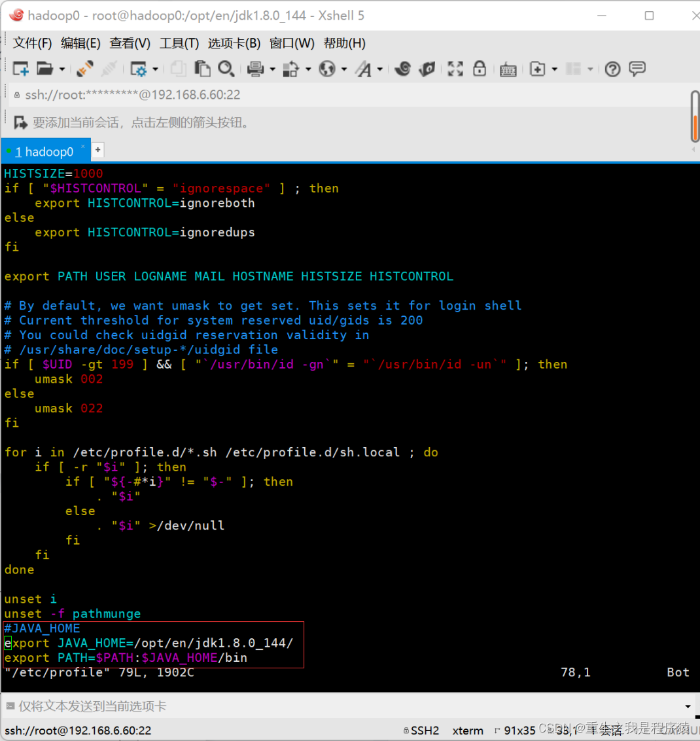Screen dimensions: 700x741
Task: Click the Paste icon
Action: 203,69
